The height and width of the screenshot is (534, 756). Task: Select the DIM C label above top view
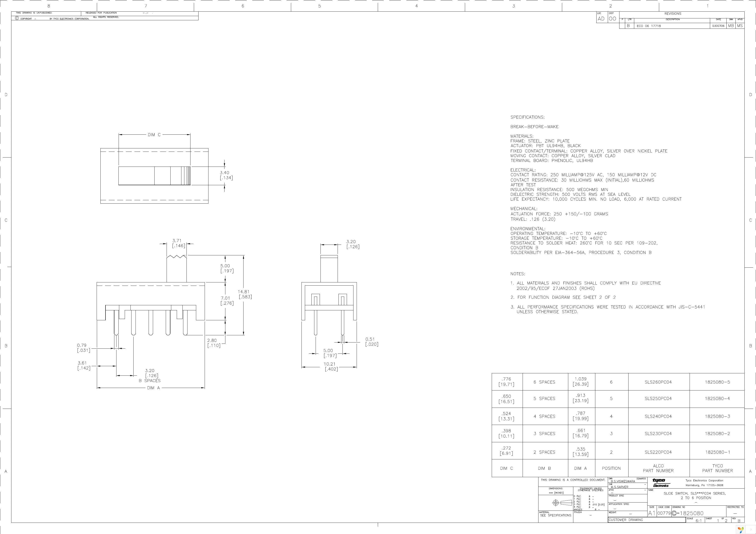[x=154, y=135]
